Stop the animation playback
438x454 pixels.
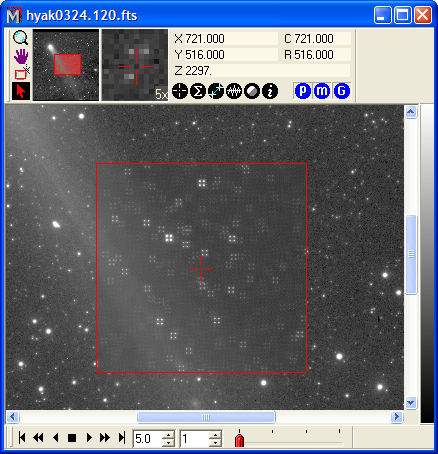(72, 438)
